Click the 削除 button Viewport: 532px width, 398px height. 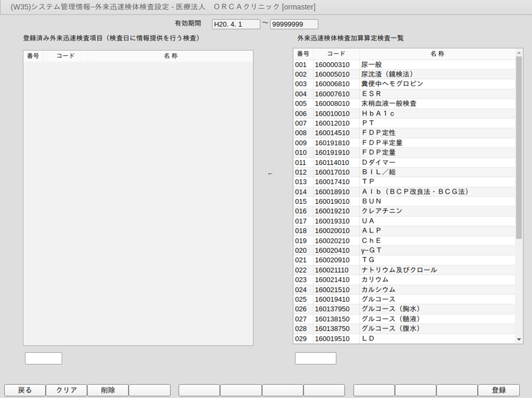coord(107,390)
